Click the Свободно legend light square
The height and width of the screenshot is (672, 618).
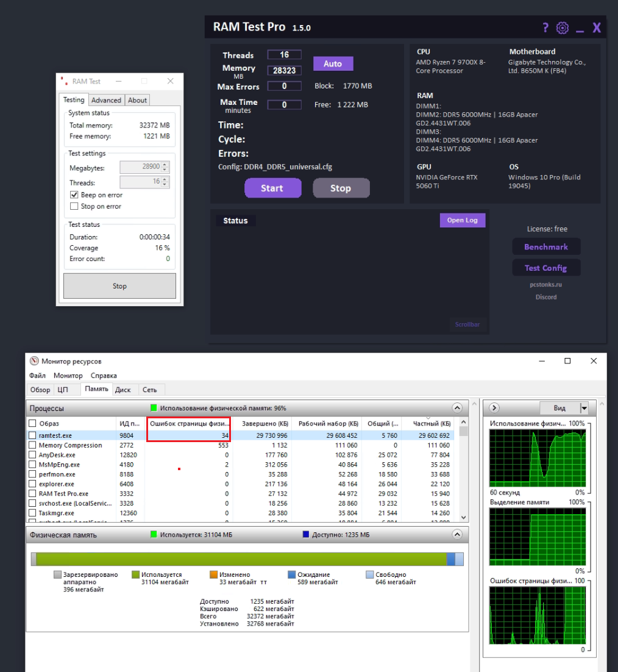[369, 574]
